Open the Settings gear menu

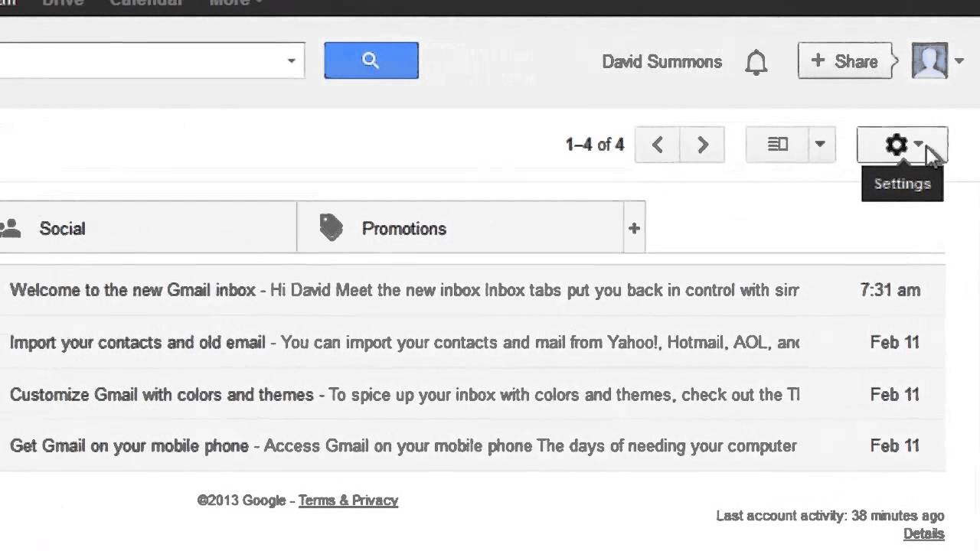(x=897, y=145)
